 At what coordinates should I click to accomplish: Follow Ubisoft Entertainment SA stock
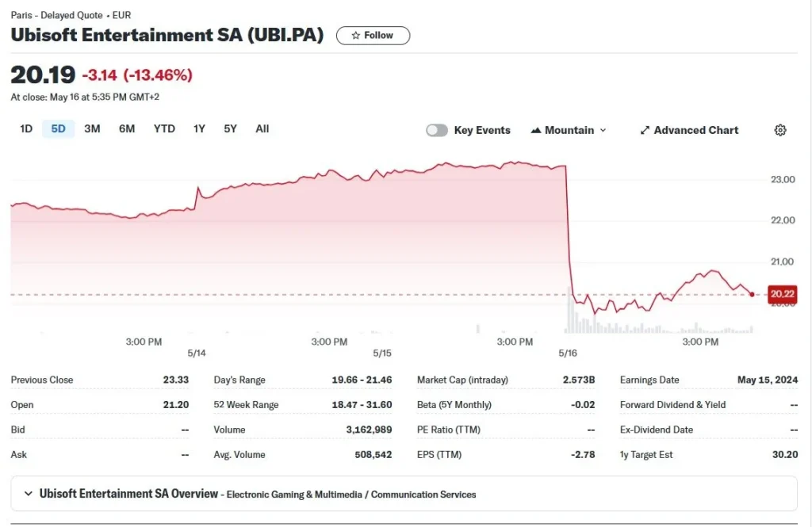click(373, 36)
